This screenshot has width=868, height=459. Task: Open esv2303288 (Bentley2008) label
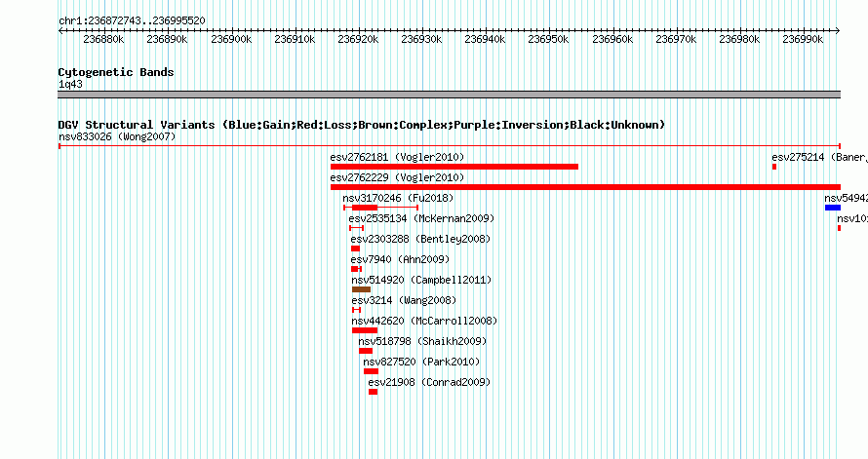(x=420, y=239)
